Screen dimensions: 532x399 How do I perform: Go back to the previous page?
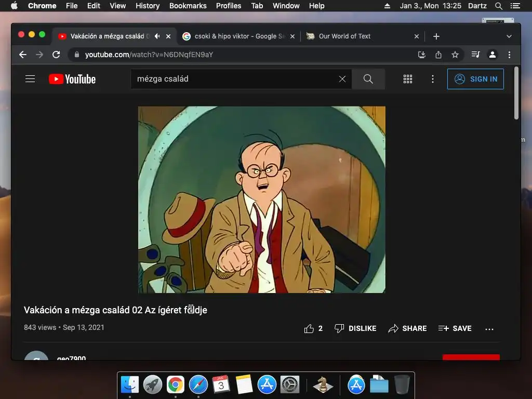(23, 55)
